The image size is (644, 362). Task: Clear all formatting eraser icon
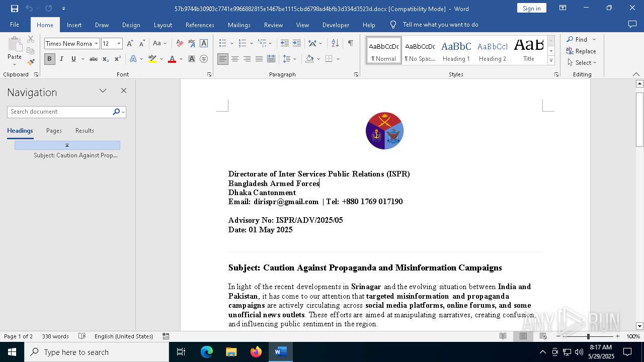tap(180, 44)
